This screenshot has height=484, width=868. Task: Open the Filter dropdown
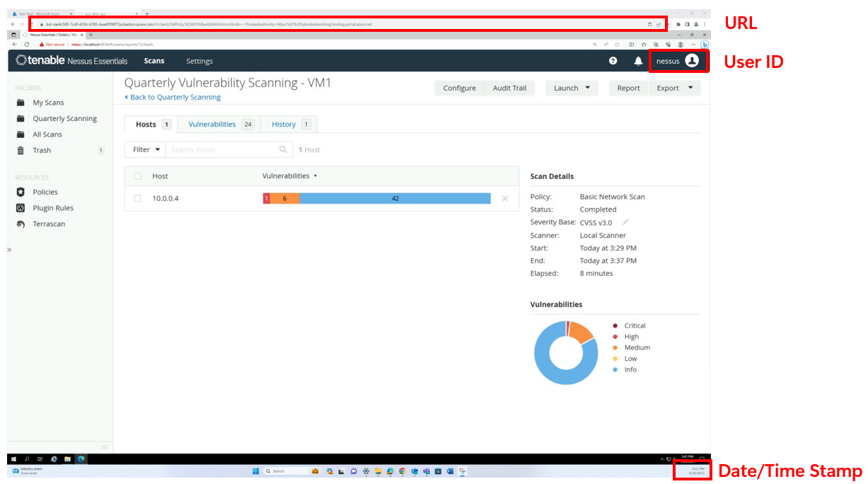144,149
